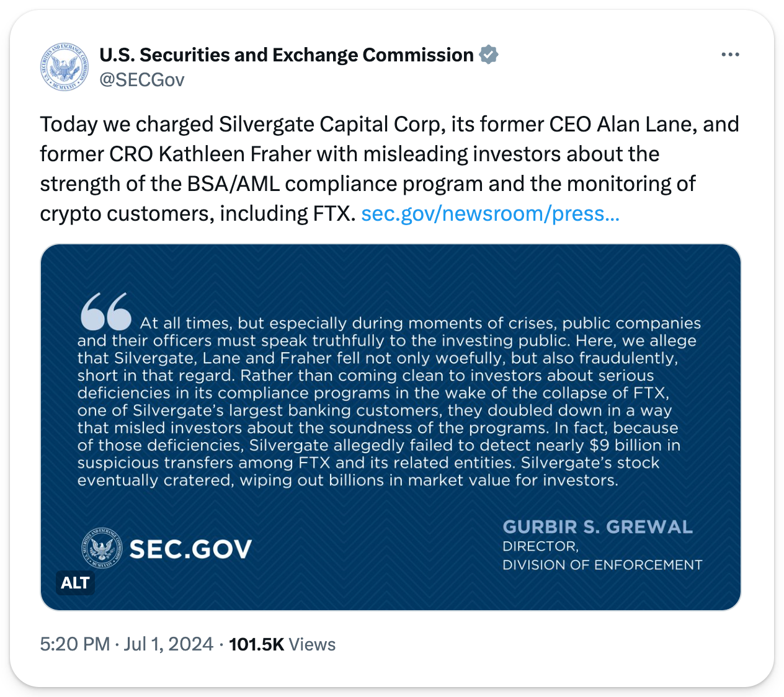784x697 pixels.
Task: Click the Director, Division of Enforcement title
Action: pyautogui.click(x=602, y=556)
